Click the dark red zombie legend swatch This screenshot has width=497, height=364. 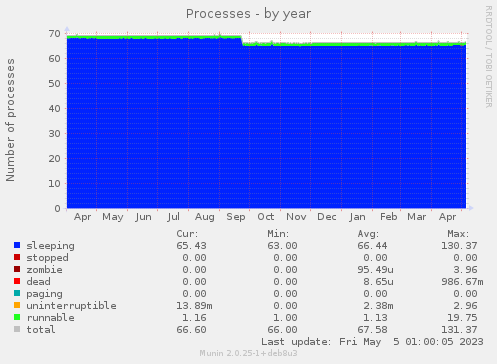[17, 269]
